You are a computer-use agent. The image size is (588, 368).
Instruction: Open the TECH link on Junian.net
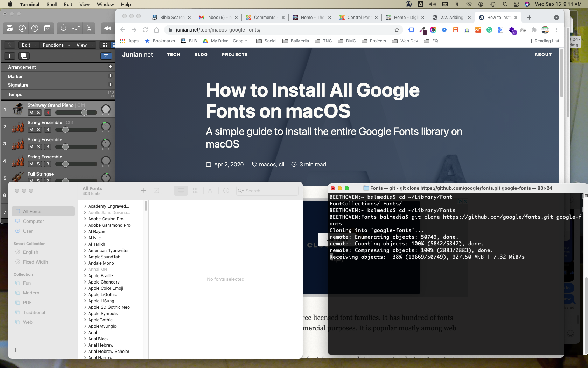click(x=173, y=54)
